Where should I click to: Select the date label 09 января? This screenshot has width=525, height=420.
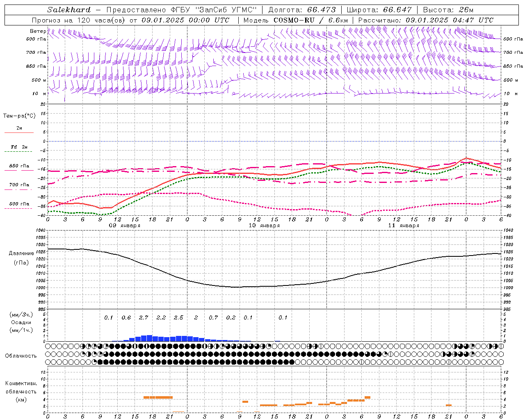click(124, 226)
